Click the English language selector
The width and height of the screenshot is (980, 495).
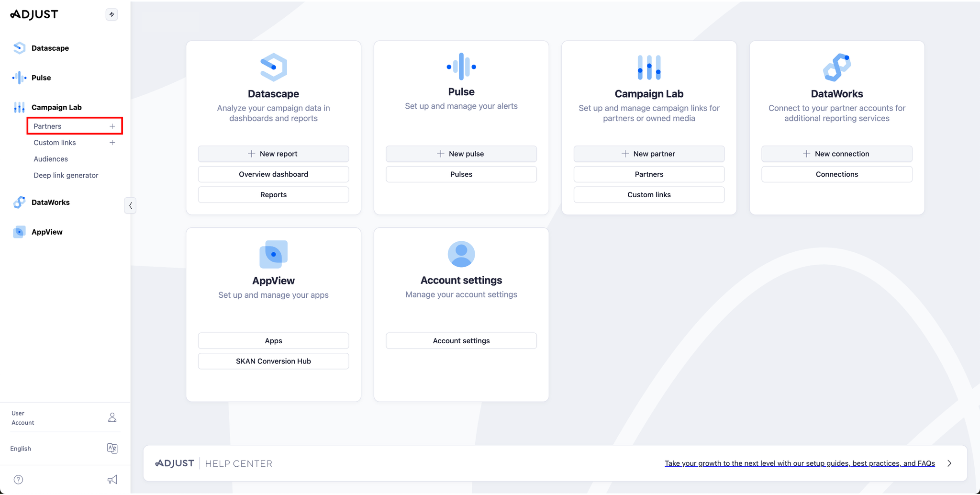[21, 449]
